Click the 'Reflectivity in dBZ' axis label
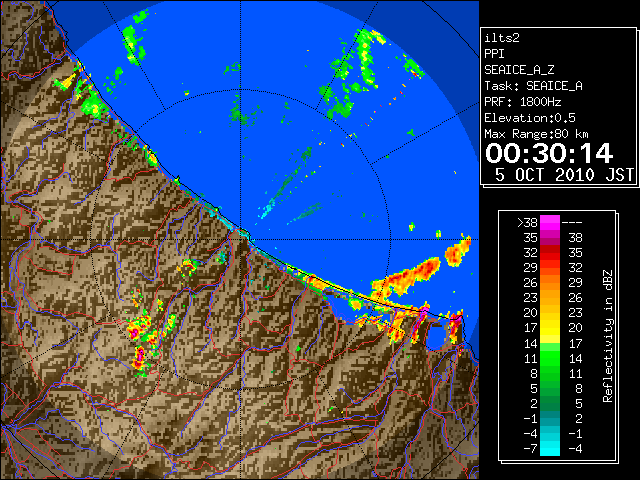 (x=608, y=336)
